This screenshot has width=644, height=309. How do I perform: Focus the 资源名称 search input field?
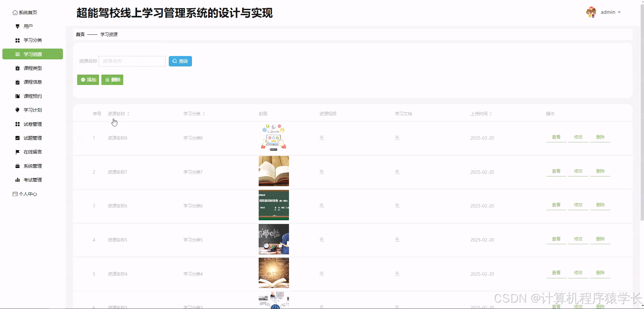tap(132, 61)
